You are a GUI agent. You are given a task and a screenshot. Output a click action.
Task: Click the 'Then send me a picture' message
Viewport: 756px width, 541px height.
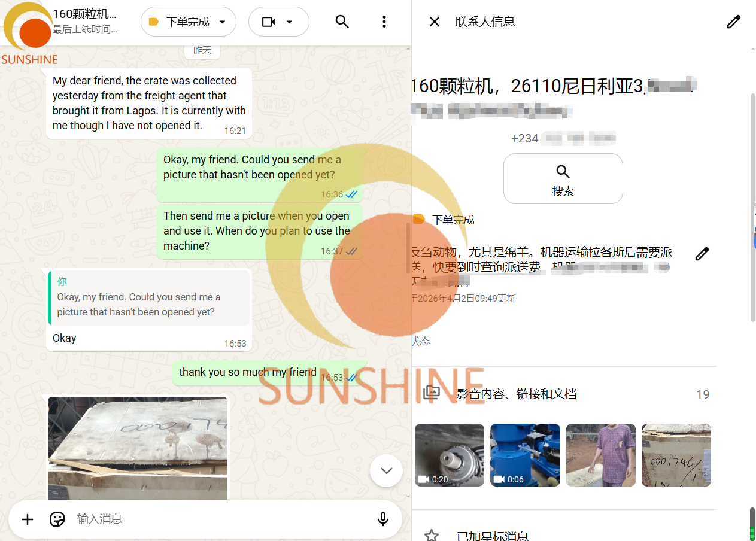[260, 231]
